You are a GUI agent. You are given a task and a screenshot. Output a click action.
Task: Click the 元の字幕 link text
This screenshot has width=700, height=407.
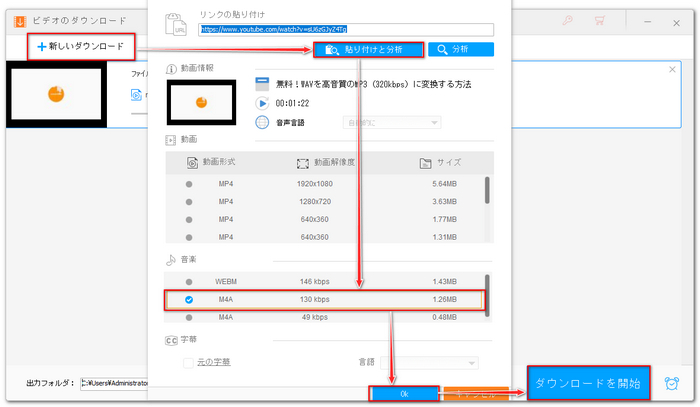pyautogui.click(x=214, y=362)
